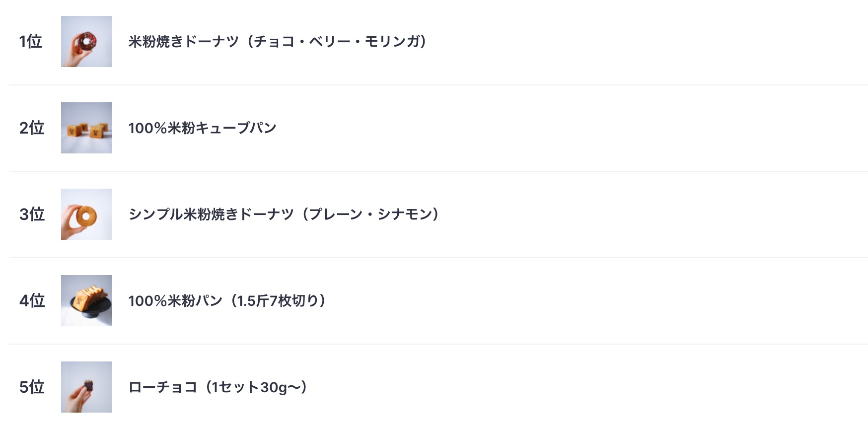Go to 100%米粉キューブパン product
Image resolution: width=868 pixels, height=427 pixels.
tap(202, 128)
